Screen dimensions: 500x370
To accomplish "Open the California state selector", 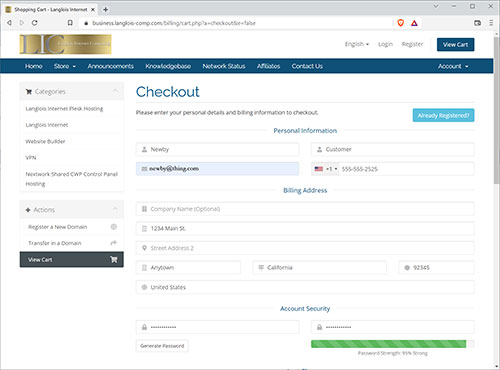I will coord(320,268).
